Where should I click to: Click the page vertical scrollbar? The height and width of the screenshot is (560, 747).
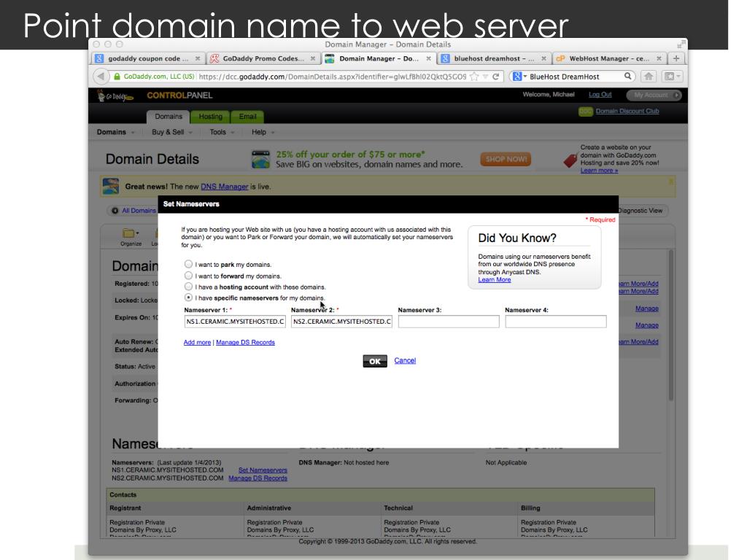(671, 324)
